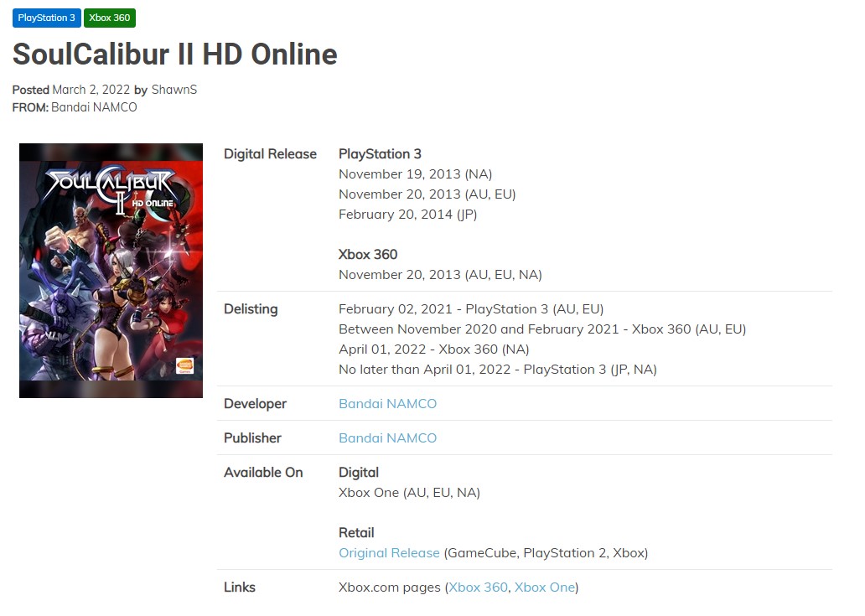Click the March 2, 2022 post date
This screenshot has width=865, height=616.
91,90
